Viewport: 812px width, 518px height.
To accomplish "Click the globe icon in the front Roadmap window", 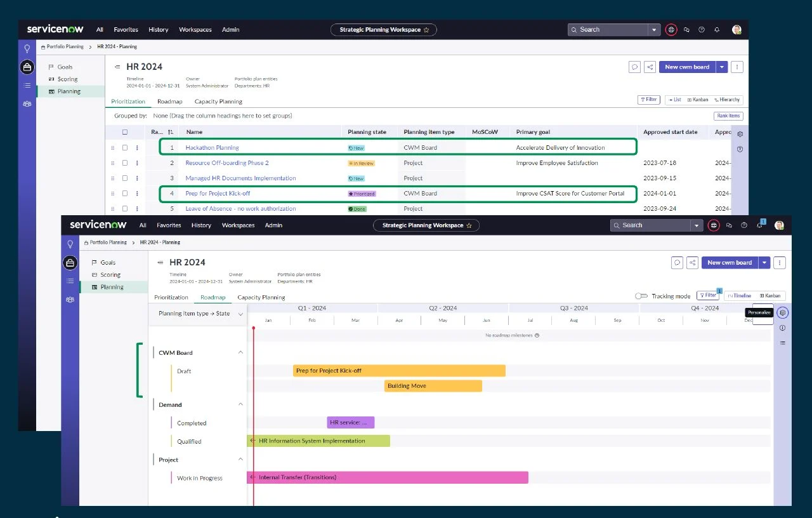I will click(x=714, y=225).
